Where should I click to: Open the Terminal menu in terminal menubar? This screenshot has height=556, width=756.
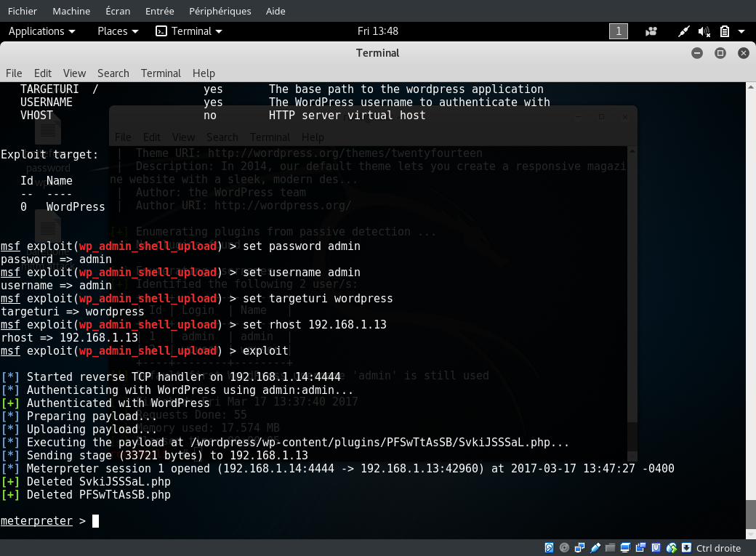161,73
